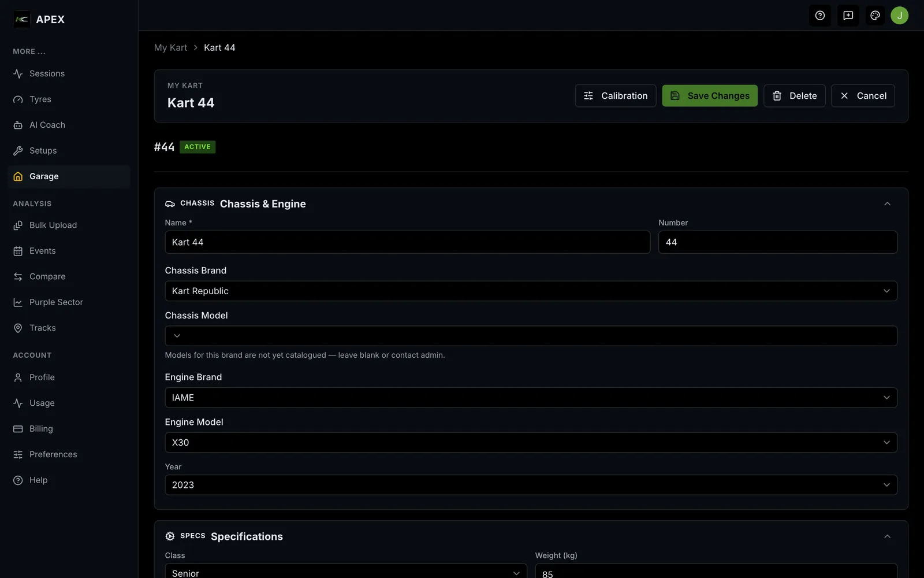924x578 pixels.
Task: Open the help circle icon in top bar
Action: 819,16
